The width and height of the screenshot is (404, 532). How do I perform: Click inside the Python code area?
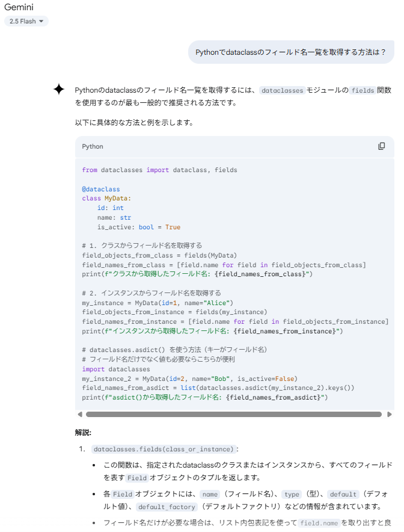tap(210, 271)
